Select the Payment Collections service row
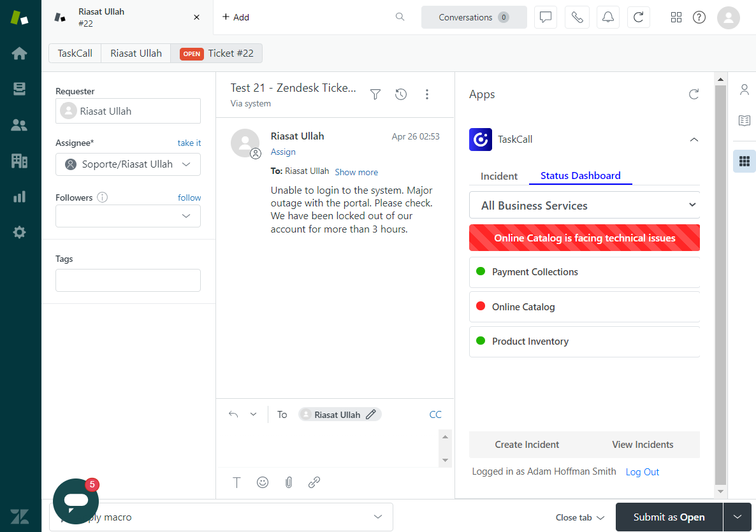Viewport: 756px width, 532px height. pyautogui.click(x=585, y=272)
